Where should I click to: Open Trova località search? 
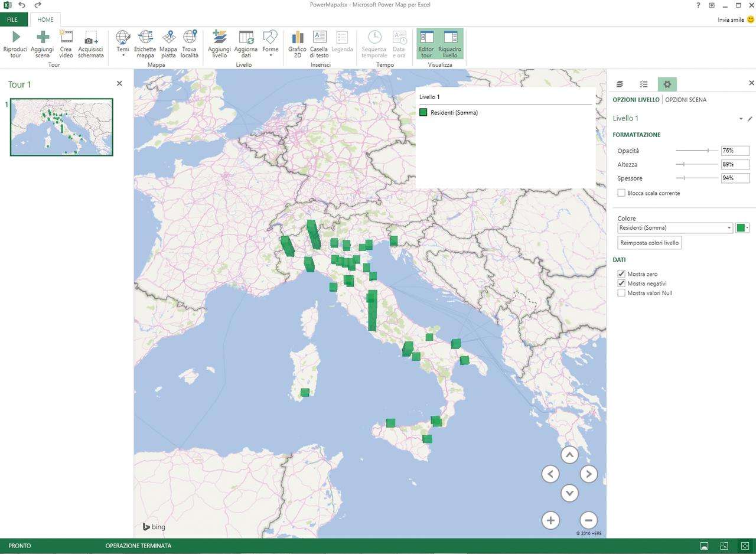tap(190, 38)
